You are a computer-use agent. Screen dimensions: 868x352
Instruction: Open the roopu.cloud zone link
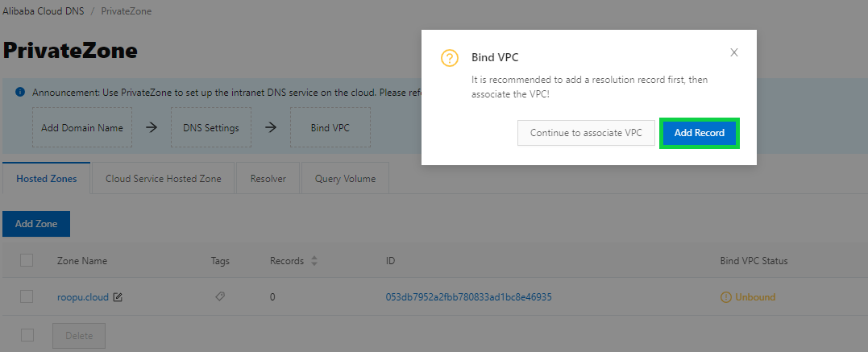tap(82, 297)
